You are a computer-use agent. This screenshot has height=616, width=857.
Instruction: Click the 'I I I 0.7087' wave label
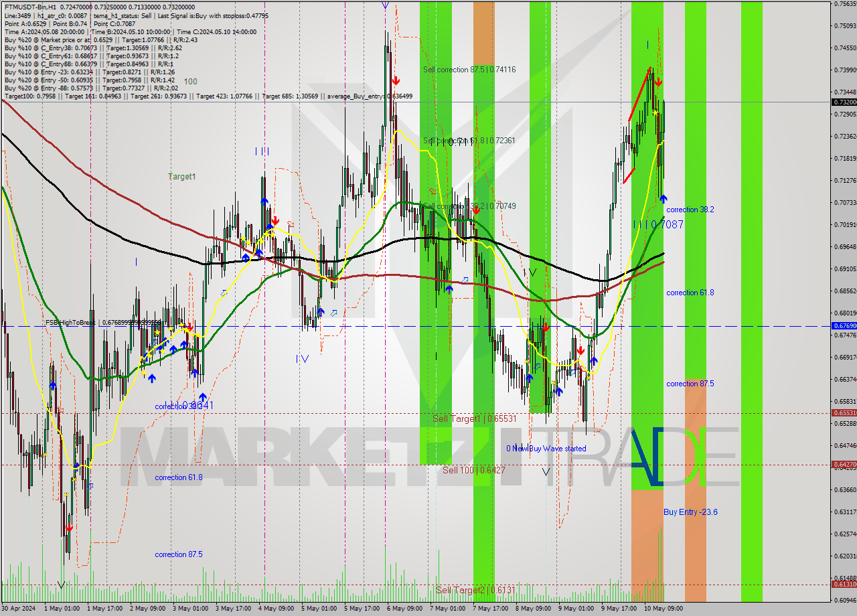(658, 225)
